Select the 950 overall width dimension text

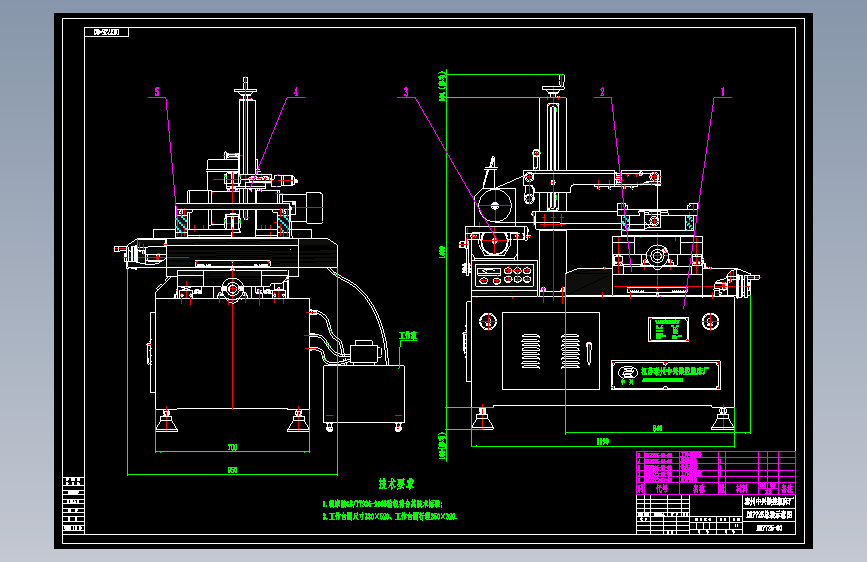(232, 470)
